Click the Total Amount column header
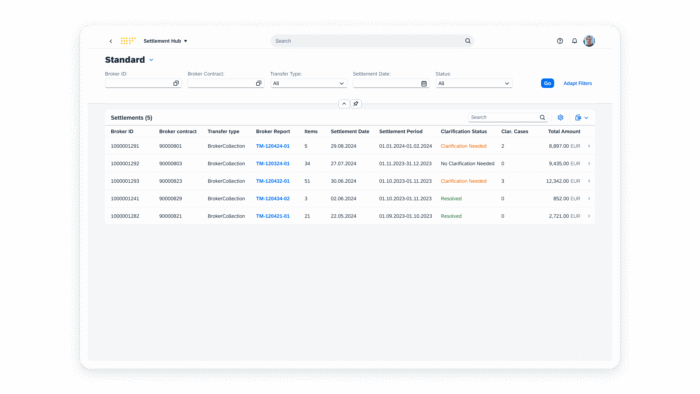The height and width of the screenshot is (394, 700). tap(564, 132)
